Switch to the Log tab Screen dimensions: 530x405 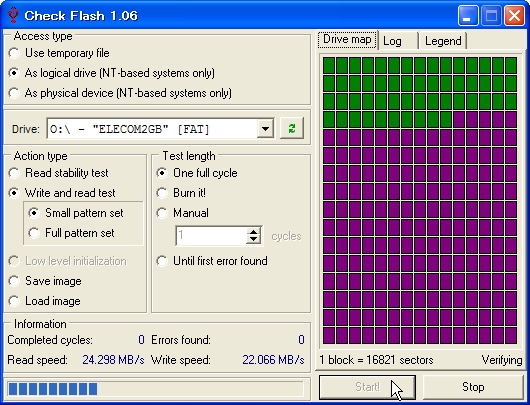(x=398, y=41)
